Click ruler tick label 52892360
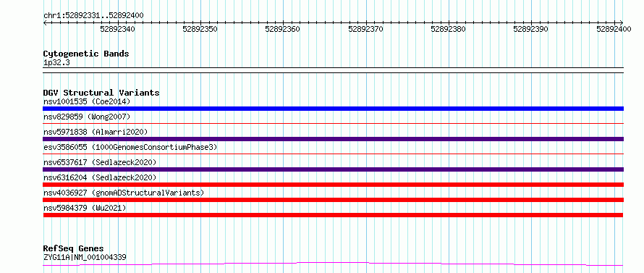 pyautogui.click(x=283, y=29)
